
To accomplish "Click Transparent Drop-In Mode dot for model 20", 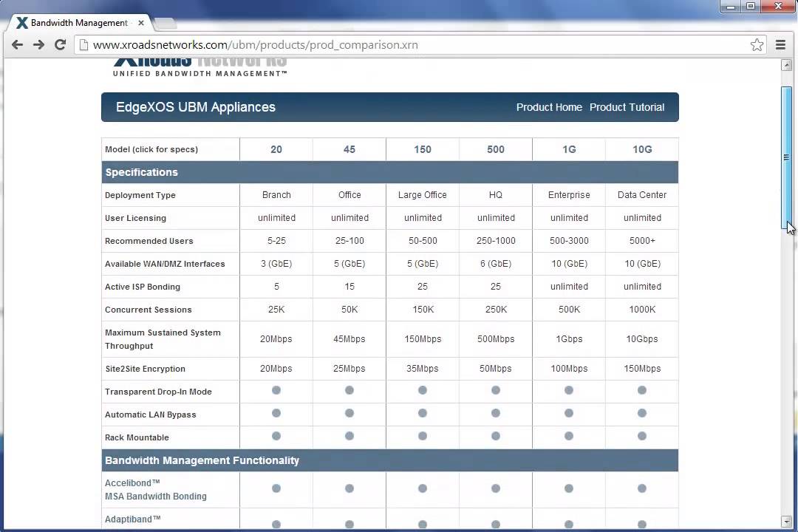I will pos(276,390).
